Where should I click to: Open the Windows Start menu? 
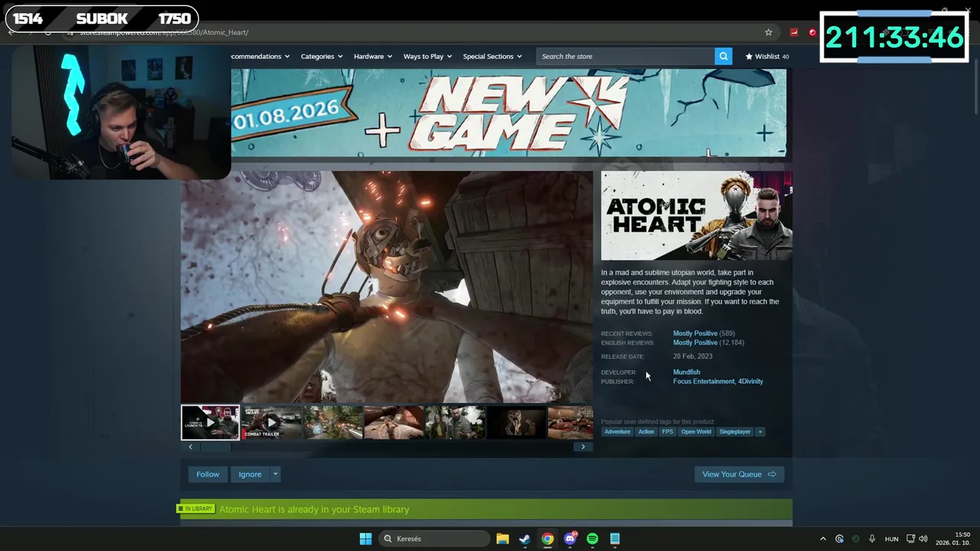(x=365, y=539)
